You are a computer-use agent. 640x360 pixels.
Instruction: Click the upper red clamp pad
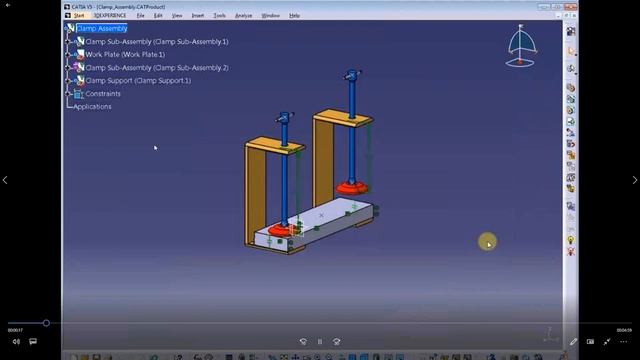pyautogui.click(x=352, y=188)
